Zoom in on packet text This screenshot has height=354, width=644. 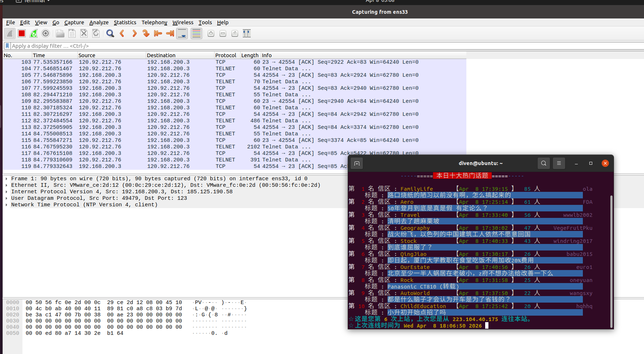pos(211,34)
